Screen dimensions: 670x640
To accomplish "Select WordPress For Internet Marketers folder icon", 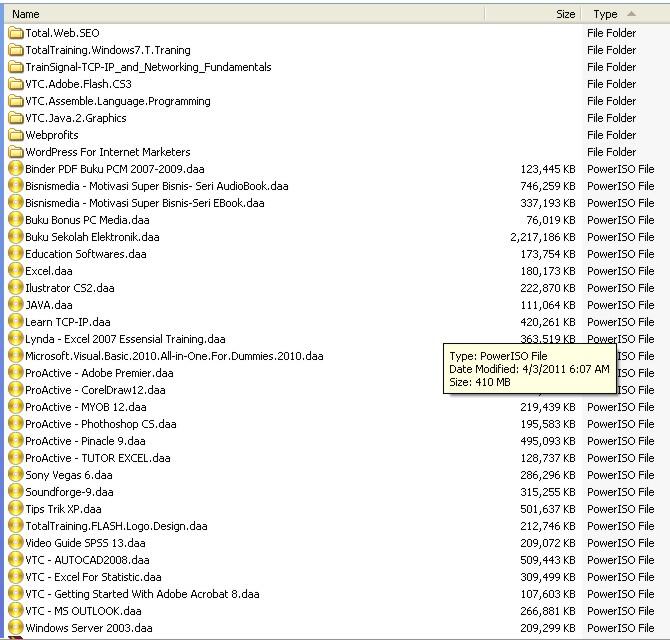I will (x=16, y=152).
